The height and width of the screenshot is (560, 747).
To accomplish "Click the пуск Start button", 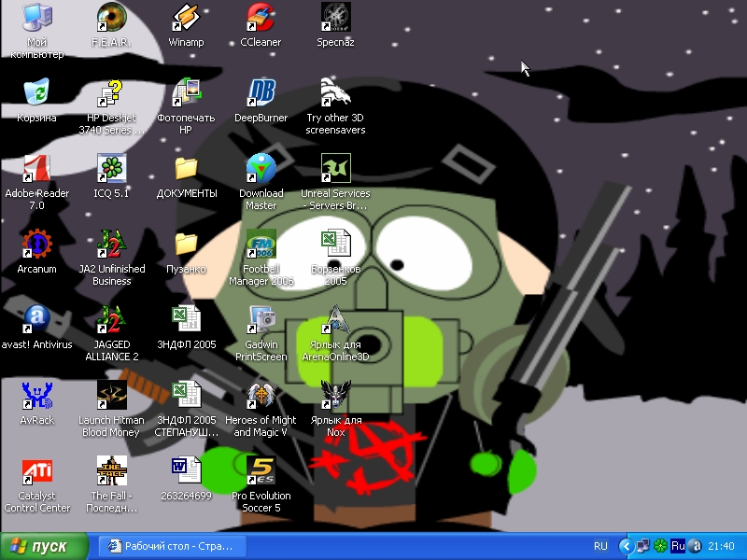I will point(44,546).
